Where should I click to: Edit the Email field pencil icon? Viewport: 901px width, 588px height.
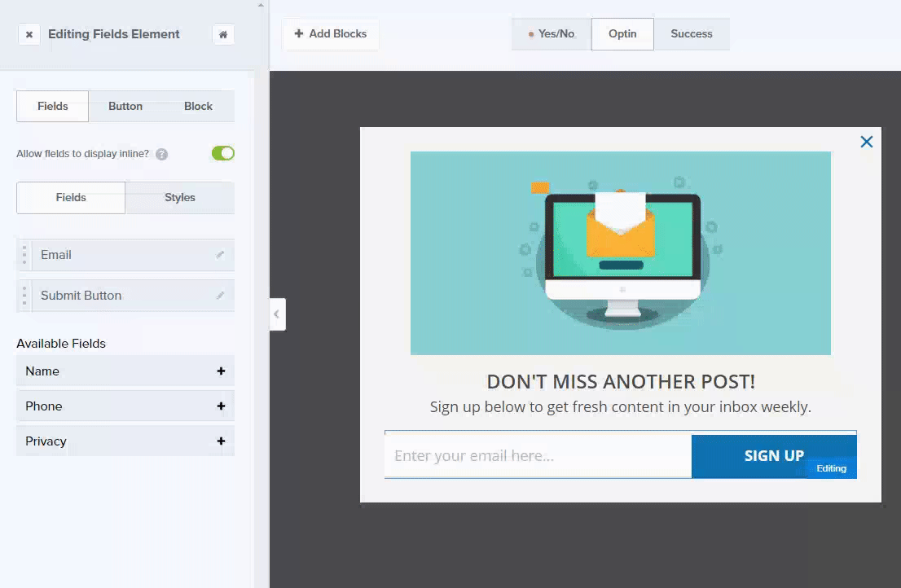[x=220, y=255]
